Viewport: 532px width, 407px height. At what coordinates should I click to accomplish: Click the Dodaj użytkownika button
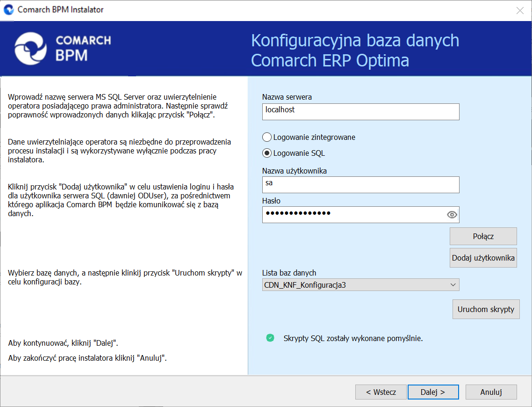coord(483,258)
